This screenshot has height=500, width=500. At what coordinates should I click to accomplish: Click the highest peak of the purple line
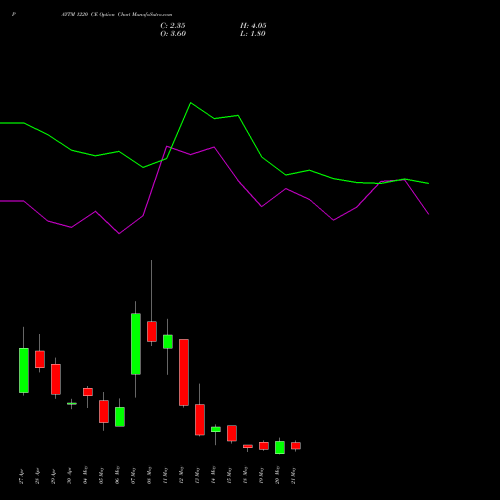click(x=167, y=146)
